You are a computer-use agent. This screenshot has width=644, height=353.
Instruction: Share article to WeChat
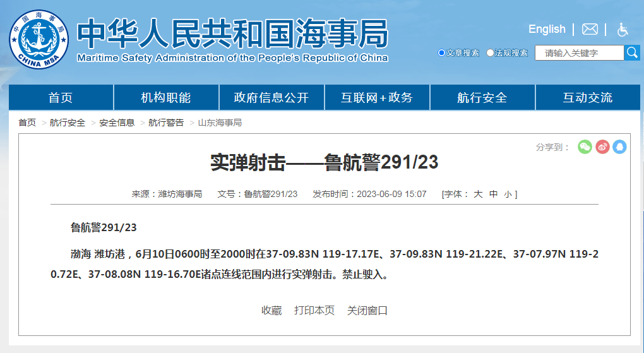pos(585,147)
